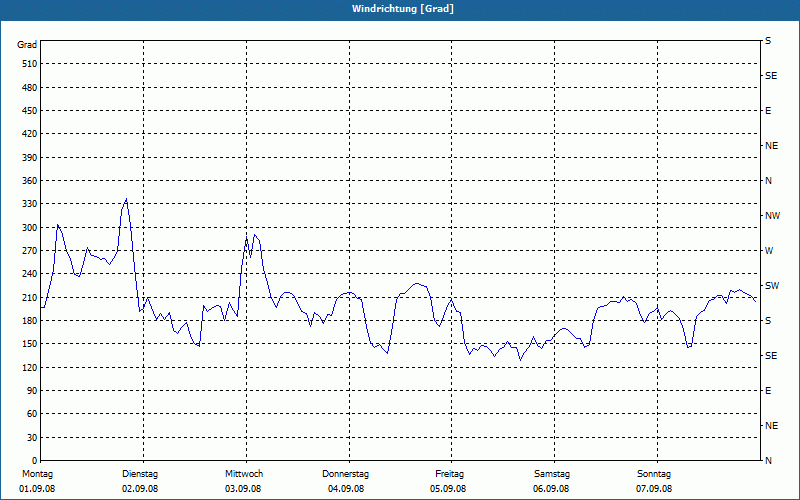
Task: Select the 450 value on the degree axis
Action: (30, 111)
